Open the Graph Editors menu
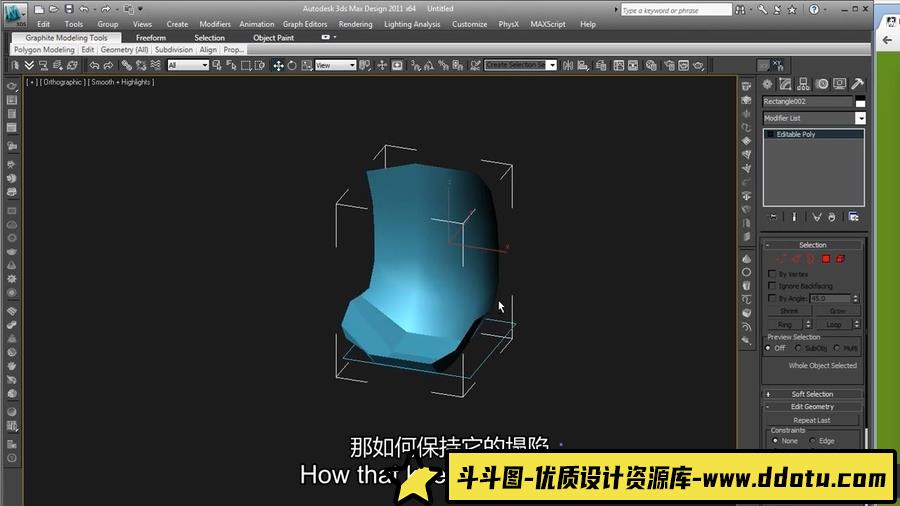The height and width of the screenshot is (506, 900). tap(305, 24)
